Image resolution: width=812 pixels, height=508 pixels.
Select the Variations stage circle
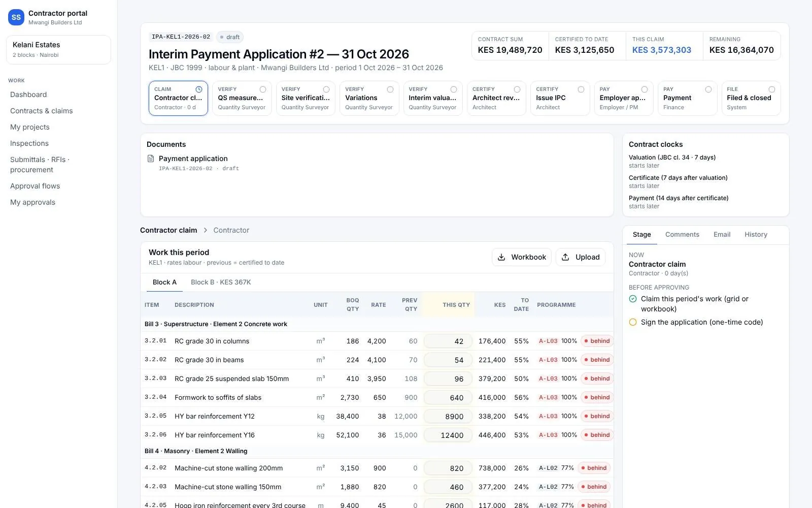click(x=390, y=89)
